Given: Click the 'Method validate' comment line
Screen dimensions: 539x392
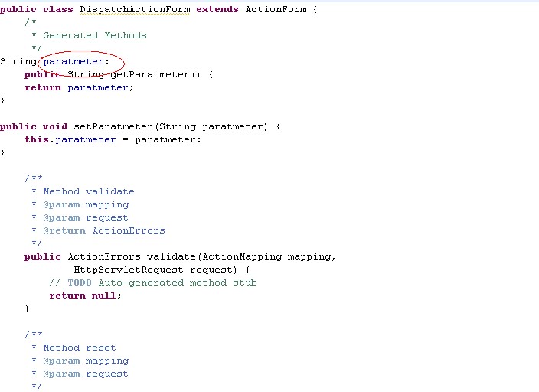Looking at the screenshot, I should tap(89, 191).
